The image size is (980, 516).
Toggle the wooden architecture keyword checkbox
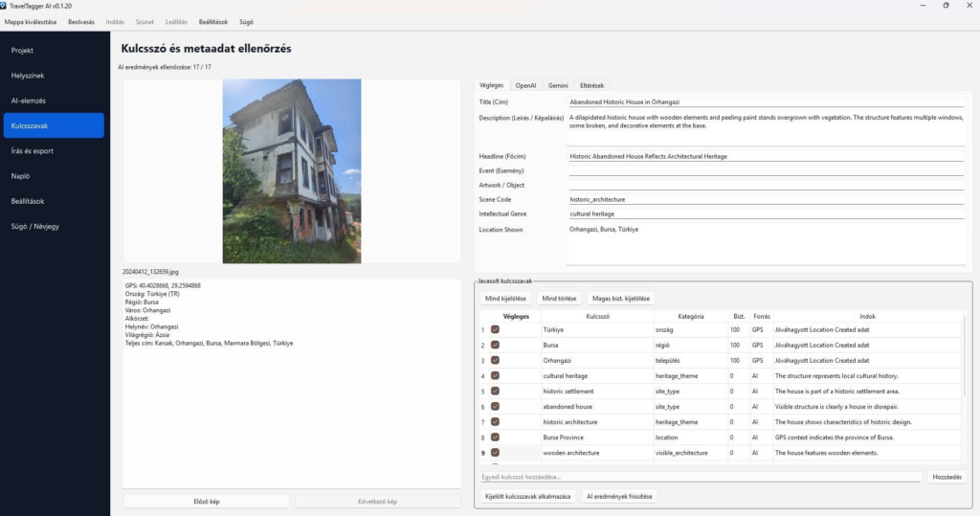(x=495, y=453)
